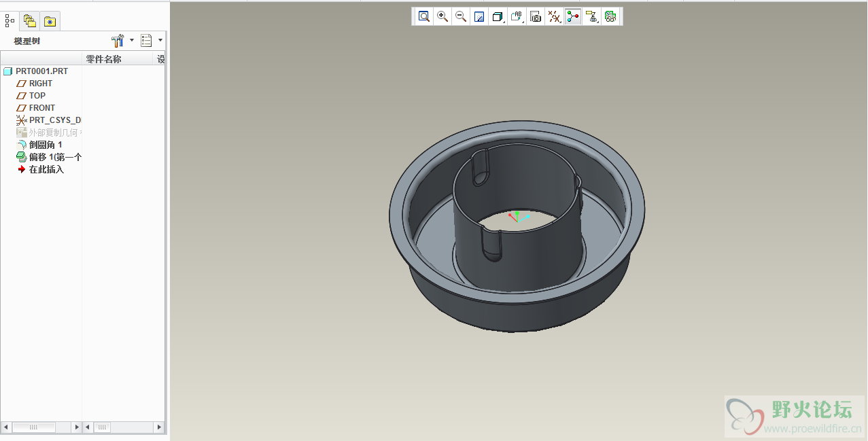This screenshot has width=868, height=441.
Task: Open the annotation display dropdown
Action: coord(592,16)
